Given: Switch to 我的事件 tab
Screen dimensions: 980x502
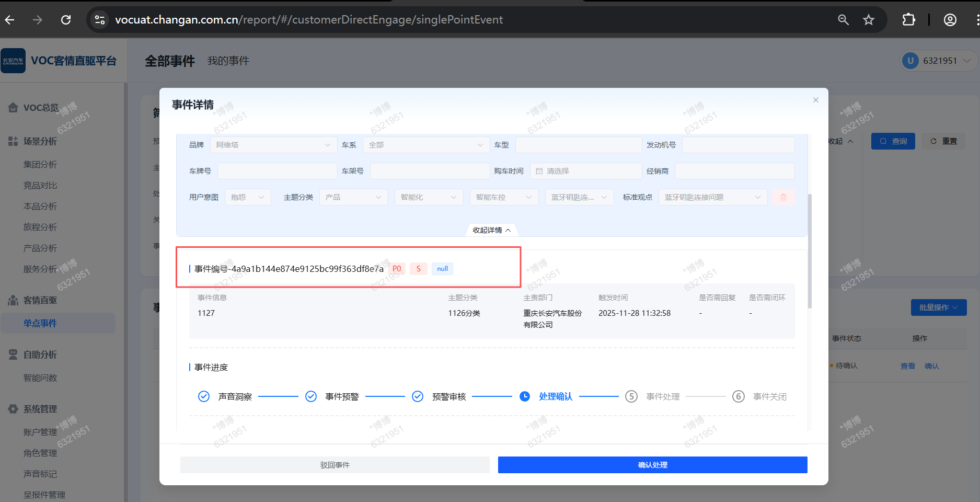Looking at the screenshot, I should [228, 61].
